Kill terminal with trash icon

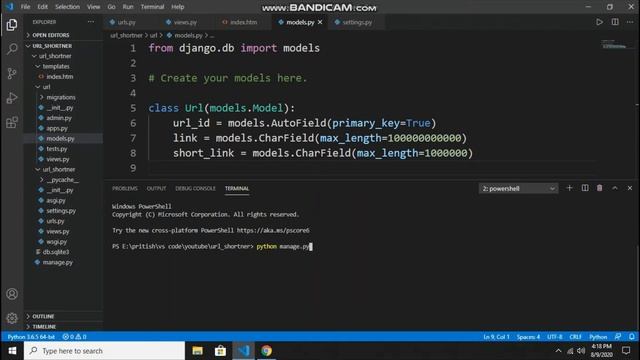pyautogui.click(x=600, y=188)
